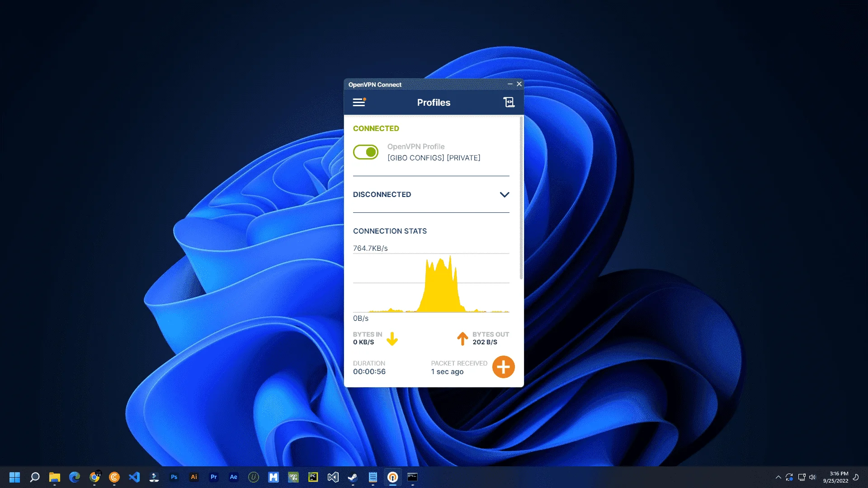This screenshot has height=488, width=868.
Task: Open Visual Studio Code from the taskbar
Action: 134,477
